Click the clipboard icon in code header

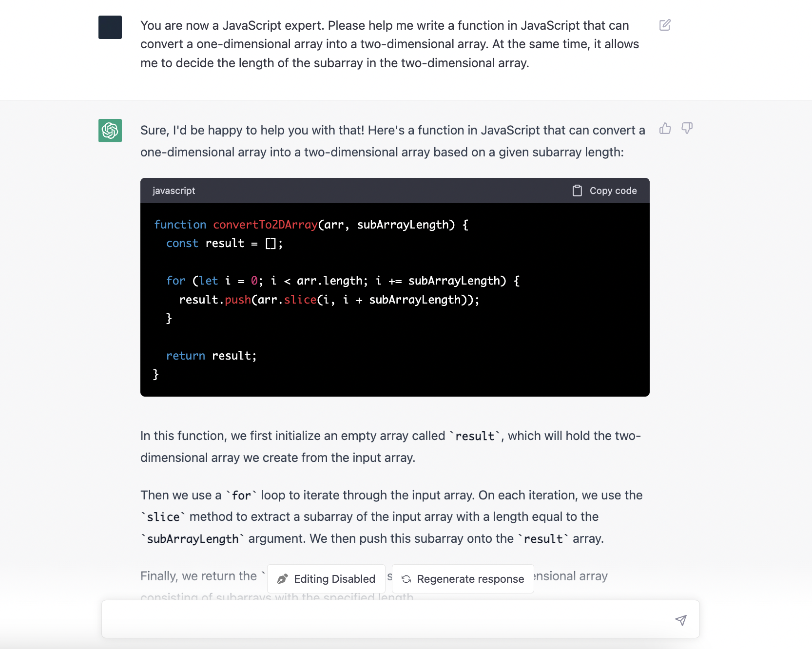click(x=577, y=191)
